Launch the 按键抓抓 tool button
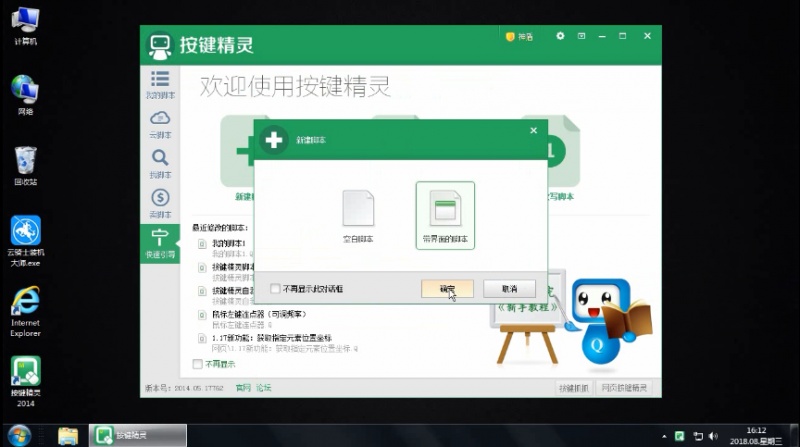Image resolution: width=800 pixels, height=447 pixels. coord(574,388)
